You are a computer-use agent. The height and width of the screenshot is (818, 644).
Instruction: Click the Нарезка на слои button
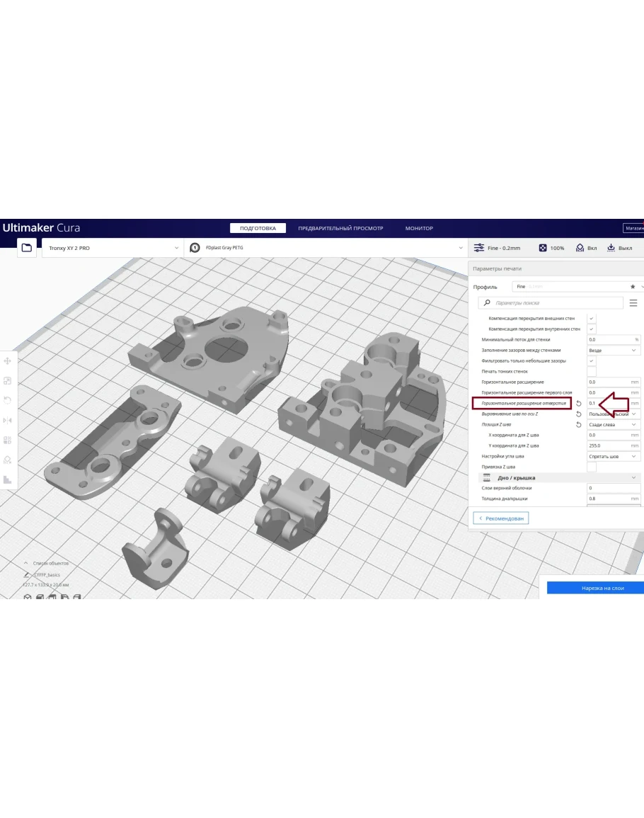point(595,588)
